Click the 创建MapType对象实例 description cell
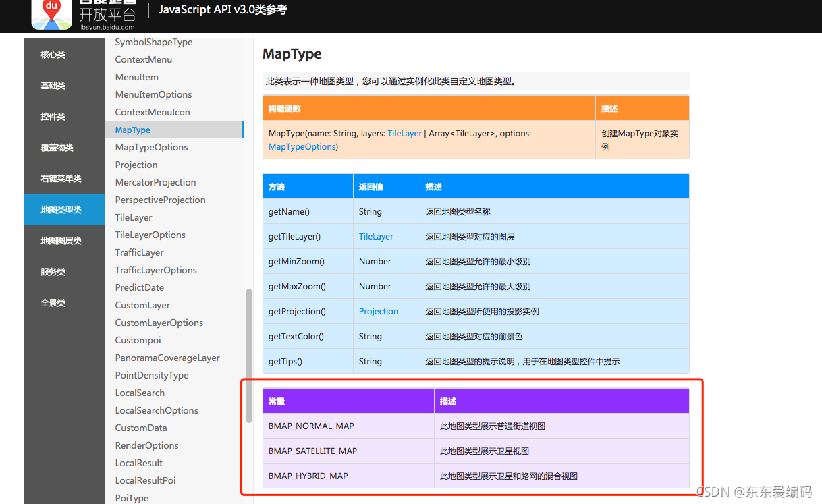Viewport: 822px width, 504px height. (x=642, y=140)
